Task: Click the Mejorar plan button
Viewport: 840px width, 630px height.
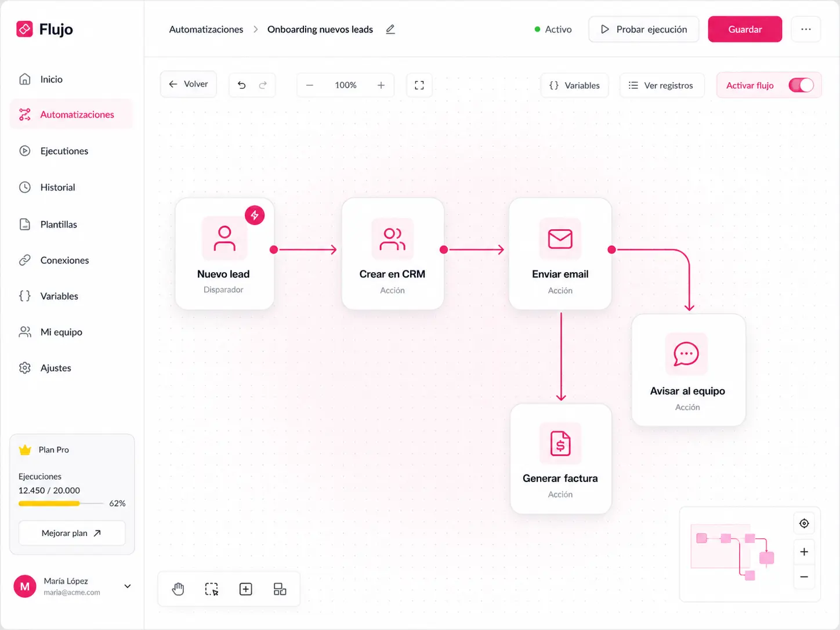Action: [72, 533]
